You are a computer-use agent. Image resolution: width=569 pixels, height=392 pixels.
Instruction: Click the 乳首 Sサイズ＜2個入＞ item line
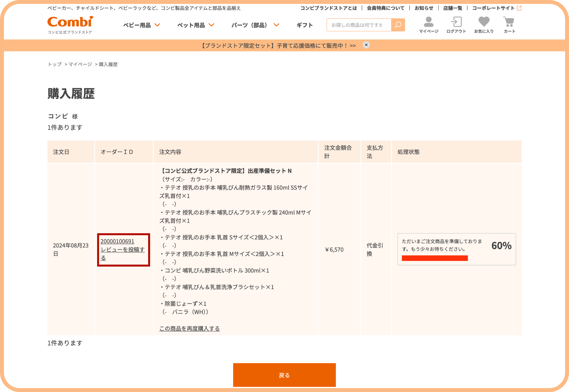point(221,237)
